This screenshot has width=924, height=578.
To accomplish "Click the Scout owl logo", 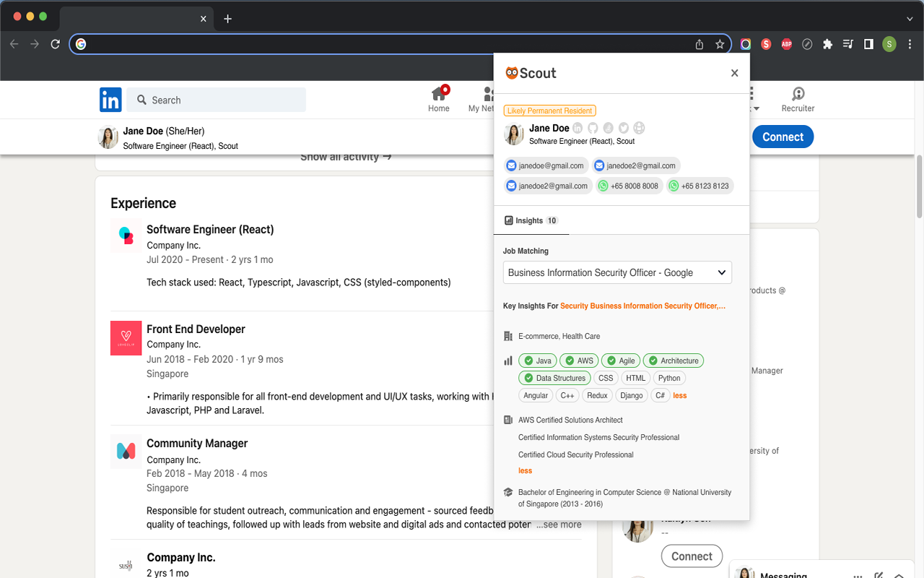I will point(512,73).
